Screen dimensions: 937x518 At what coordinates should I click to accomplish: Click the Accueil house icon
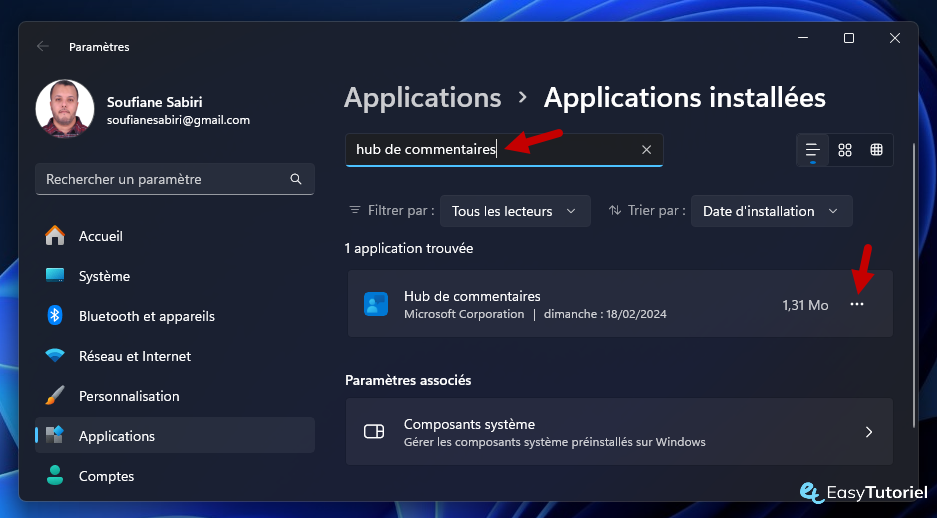[55, 235]
